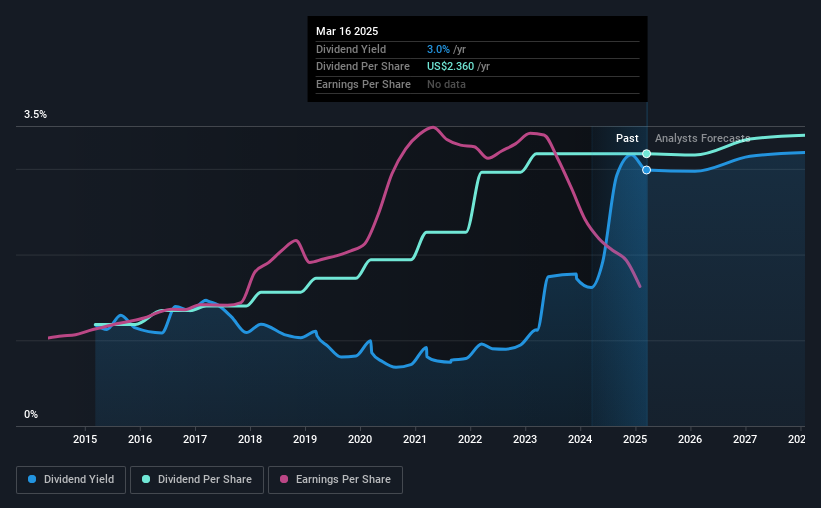Screen dimensions: 821x508
Task: Click the 2026 x-axis label
Action: pyautogui.click(x=690, y=439)
